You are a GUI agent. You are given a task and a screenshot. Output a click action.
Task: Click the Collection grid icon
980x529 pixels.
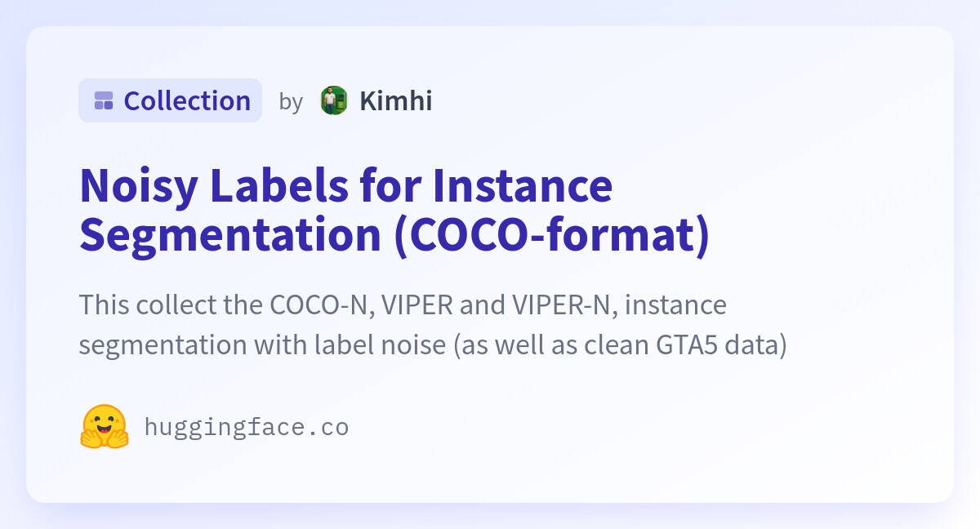click(x=104, y=100)
